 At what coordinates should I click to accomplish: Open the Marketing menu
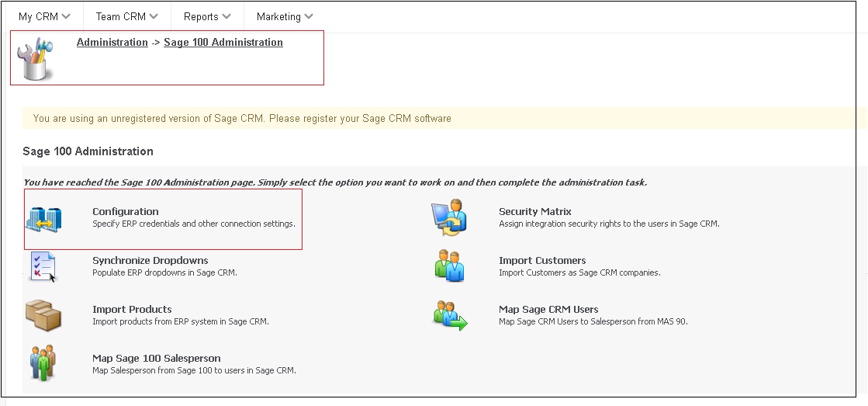click(x=285, y=16)
